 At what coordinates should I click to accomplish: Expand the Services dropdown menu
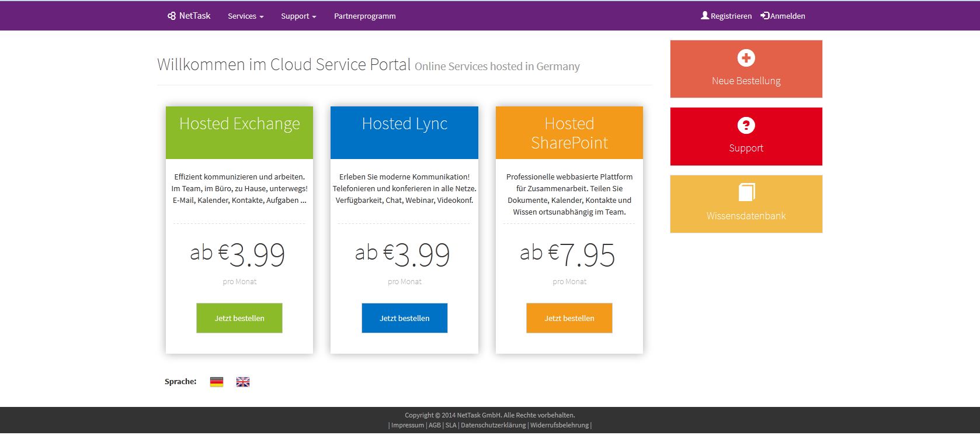tap(246, 16)
